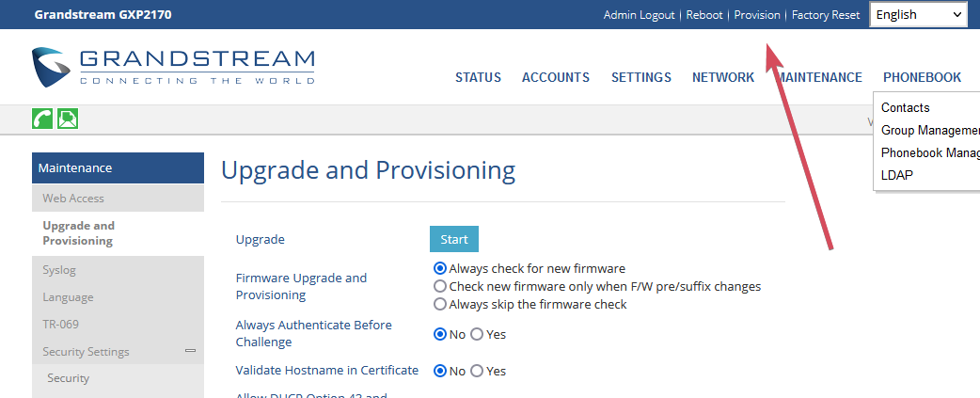This screenshot has height=398, width=980.
Task: Open the NETWORK menu
Action: tap(723, 77)
